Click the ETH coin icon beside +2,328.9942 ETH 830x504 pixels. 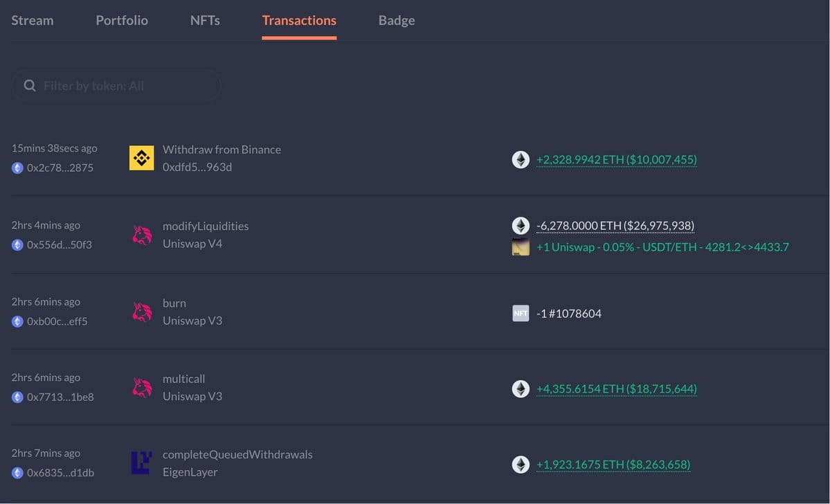521,159
